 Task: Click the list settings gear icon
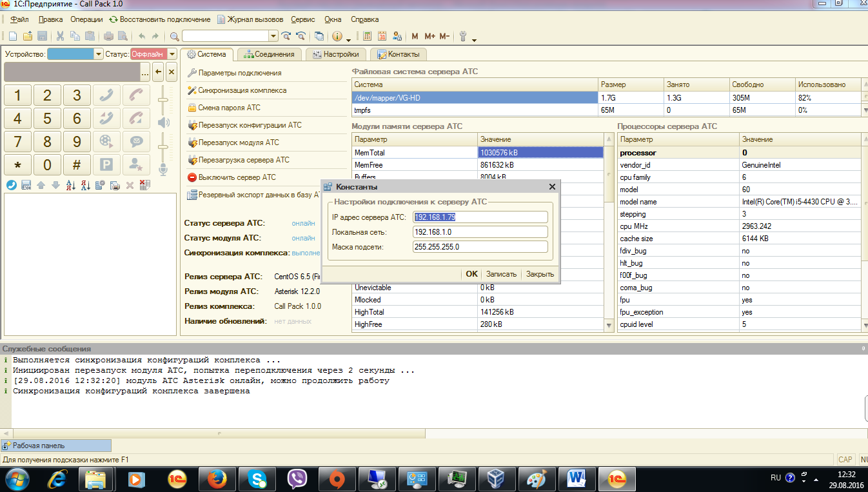pos(101,185)
